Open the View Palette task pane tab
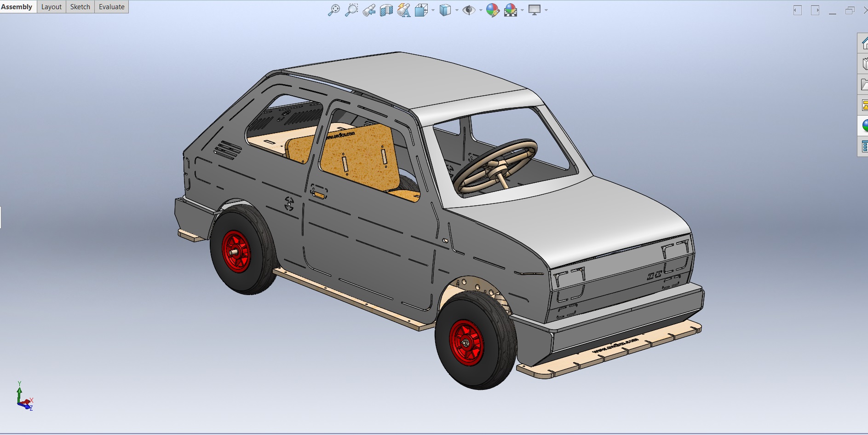The height and width of the screenshot is (435, 868). click(x=863, y=105)
